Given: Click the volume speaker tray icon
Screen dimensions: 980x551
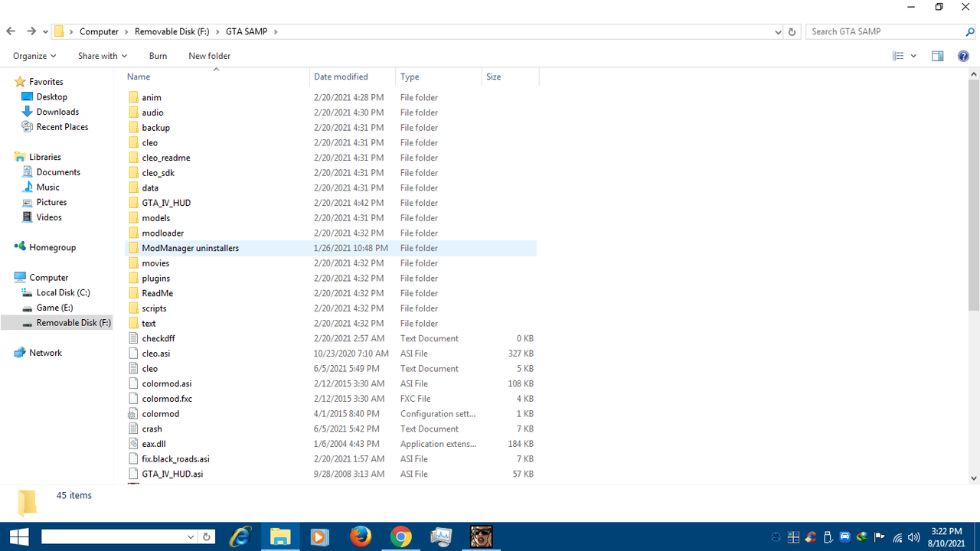Looking at the screenshot, I should coord(913,537).
